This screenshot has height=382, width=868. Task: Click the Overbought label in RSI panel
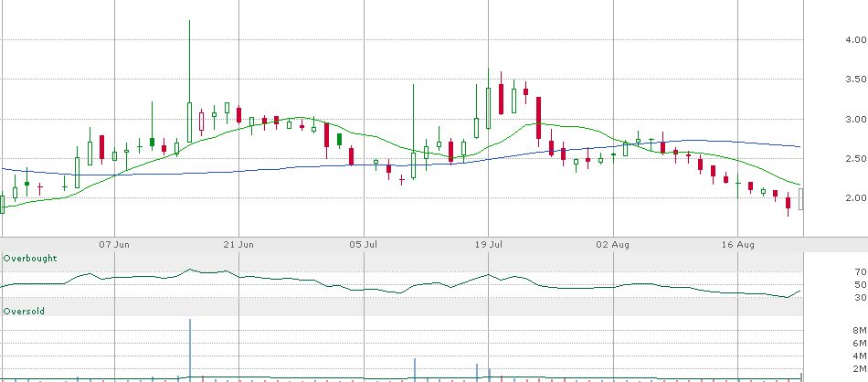30,259
